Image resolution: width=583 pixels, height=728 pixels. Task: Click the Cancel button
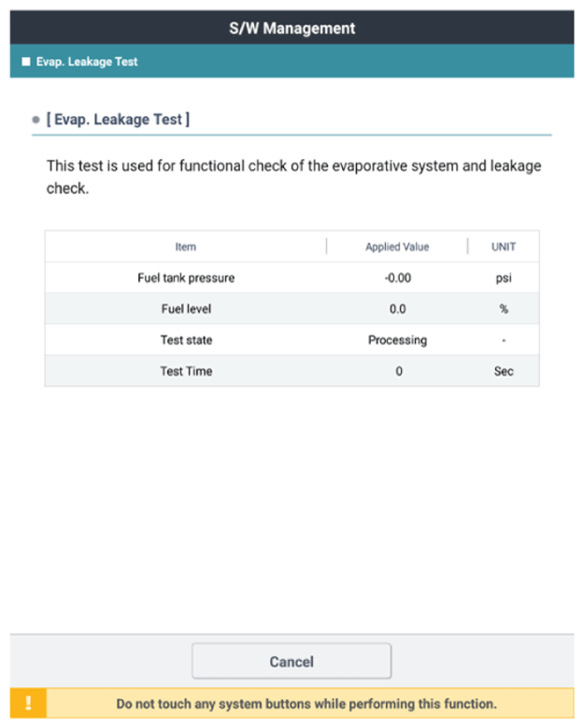pos(291,661)
